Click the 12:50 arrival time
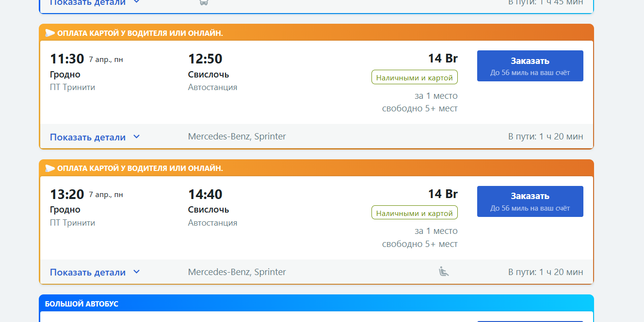The height and width of the screenshot is (322, 644). [205, 59]
